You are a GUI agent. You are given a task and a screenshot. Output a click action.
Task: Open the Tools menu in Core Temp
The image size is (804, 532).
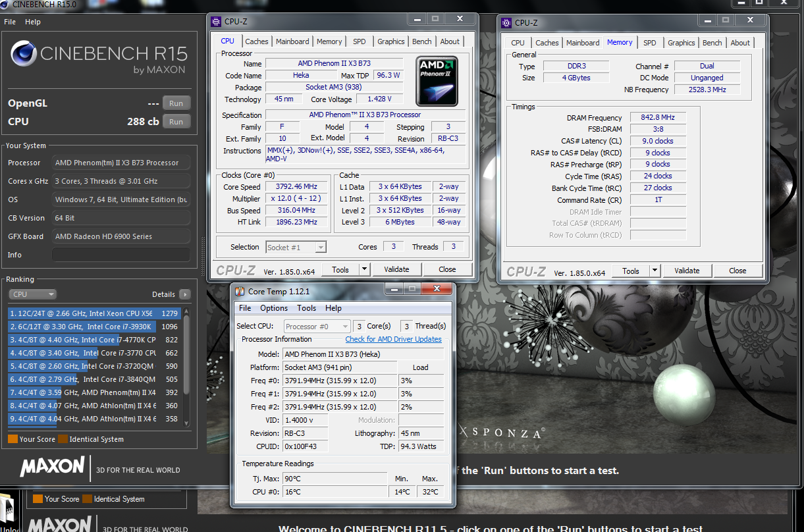[x=307, y=308]
